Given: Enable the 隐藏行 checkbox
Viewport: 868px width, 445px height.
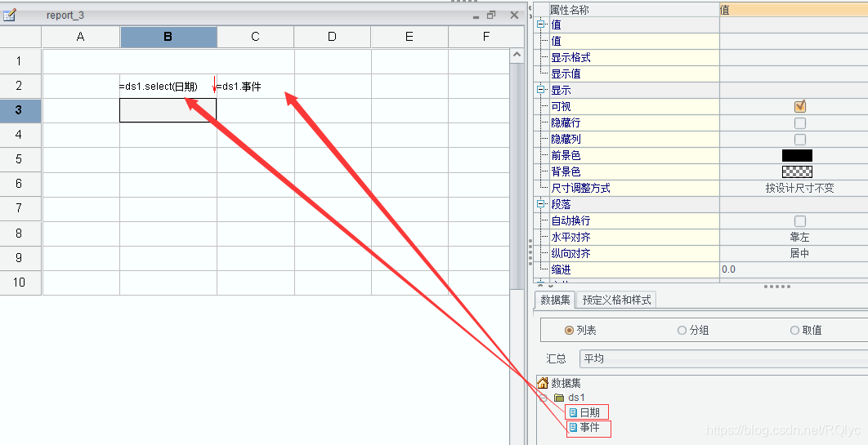Looking at the screenshot, I should (800, 122).
